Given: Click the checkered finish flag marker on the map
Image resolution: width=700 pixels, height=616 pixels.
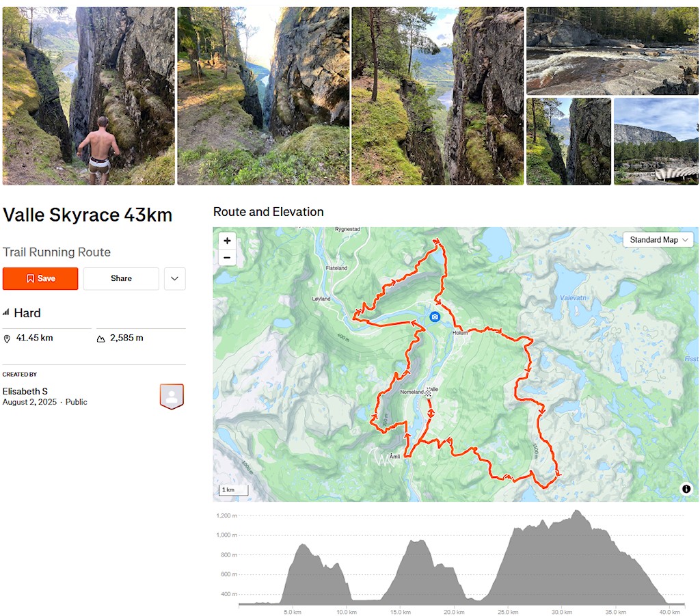Looking at the screenshot, I should (x=428, y=393).
